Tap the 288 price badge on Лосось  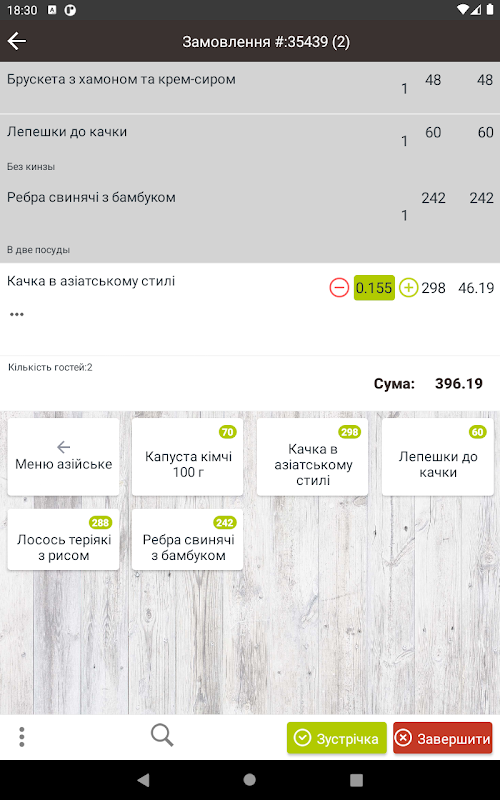click(x=100, y=522)
